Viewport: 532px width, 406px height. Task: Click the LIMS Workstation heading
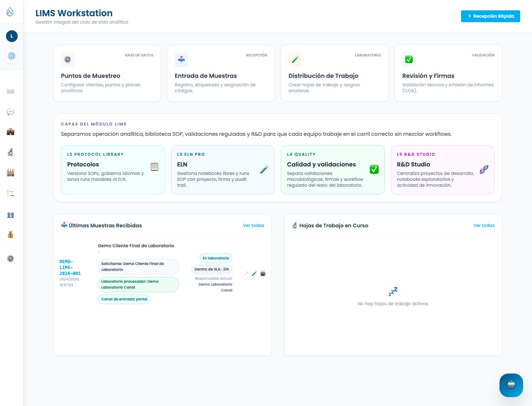click(74, 13)
